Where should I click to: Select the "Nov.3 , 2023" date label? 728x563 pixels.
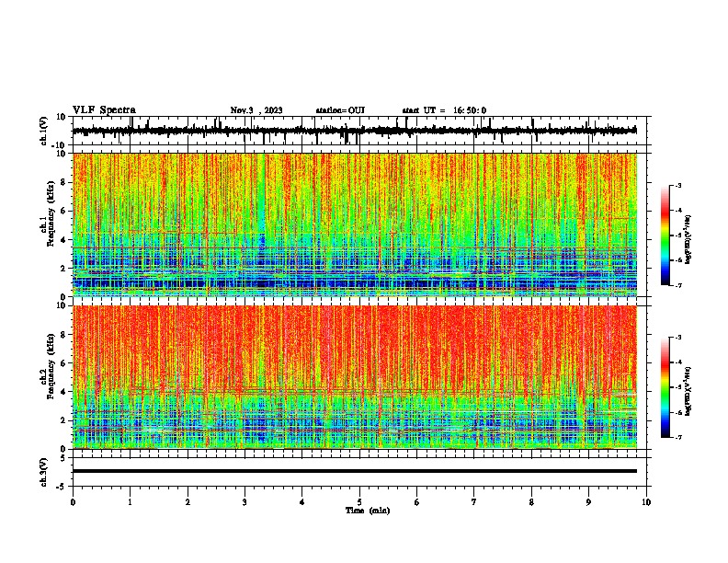pyautogui.click(x=256, y=110)
